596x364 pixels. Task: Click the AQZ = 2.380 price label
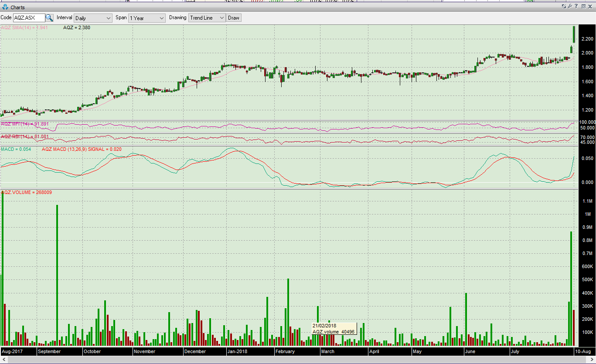click(77, 27)
